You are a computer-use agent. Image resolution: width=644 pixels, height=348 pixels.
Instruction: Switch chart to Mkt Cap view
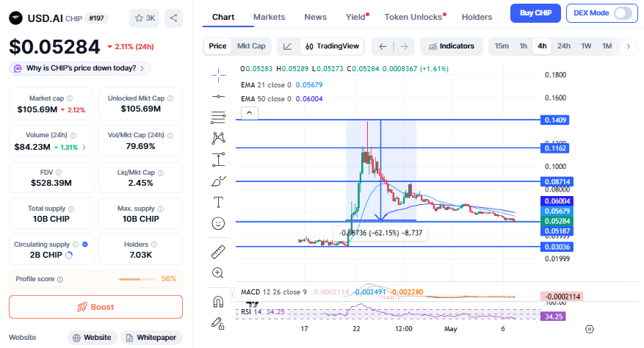(x=251, y=46)
